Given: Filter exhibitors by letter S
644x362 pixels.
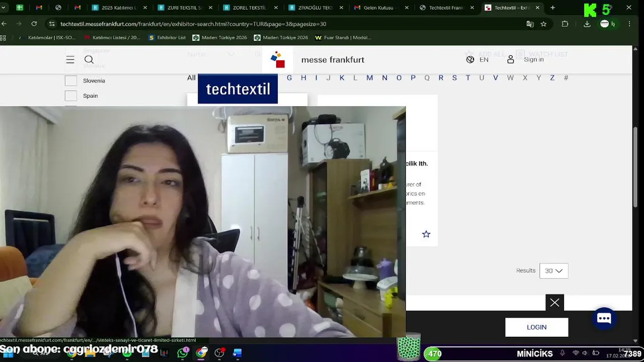Looking at the screenshot, I should (454, 78).
